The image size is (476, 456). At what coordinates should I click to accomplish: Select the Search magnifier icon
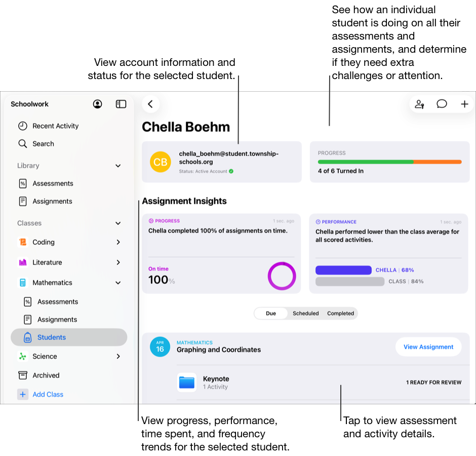pyautogui.click(x=23, y=143)
